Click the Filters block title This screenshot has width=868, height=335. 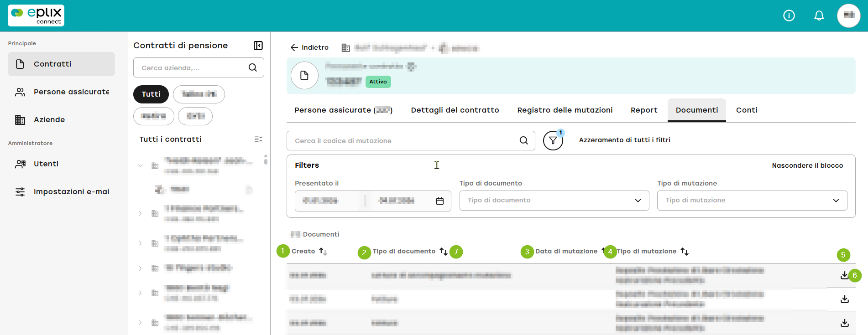coord(307,165)
